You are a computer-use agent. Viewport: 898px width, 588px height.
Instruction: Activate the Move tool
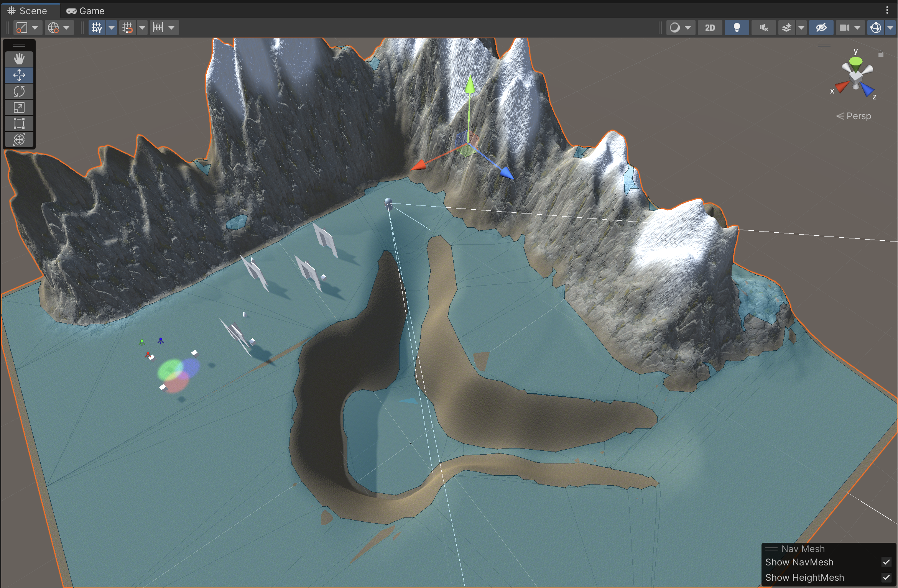click(19, 75)
